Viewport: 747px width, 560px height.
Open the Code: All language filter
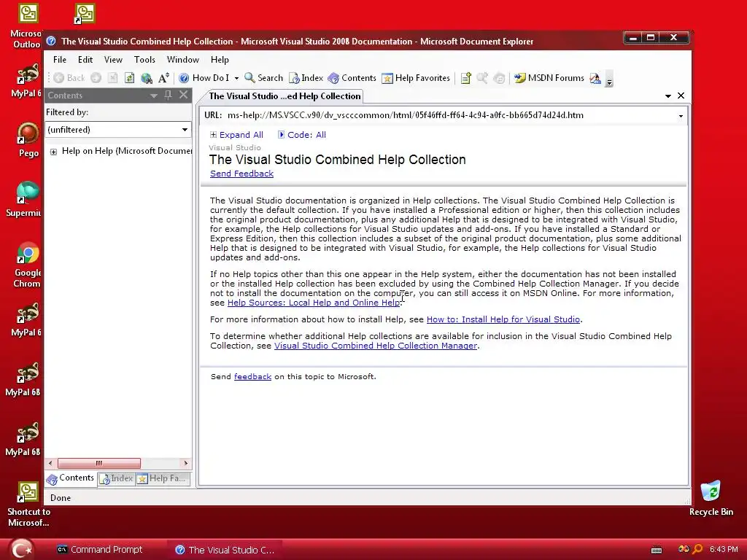[302, 135]
